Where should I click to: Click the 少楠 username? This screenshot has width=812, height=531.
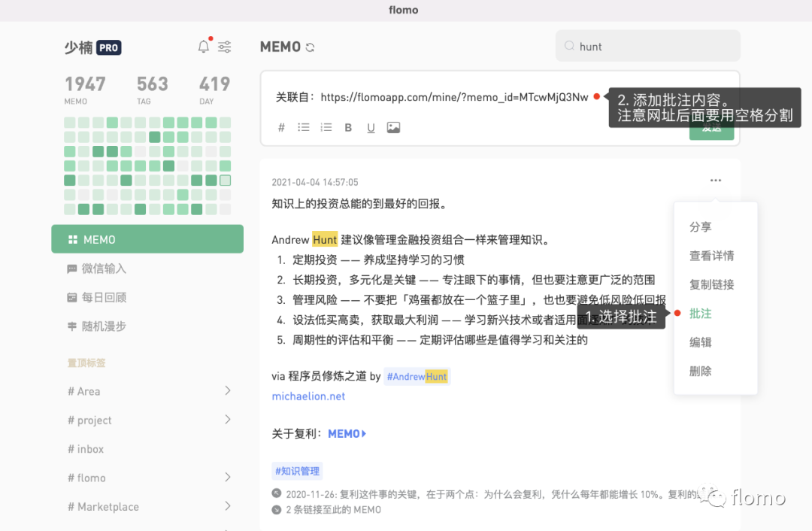pos(79,47)
